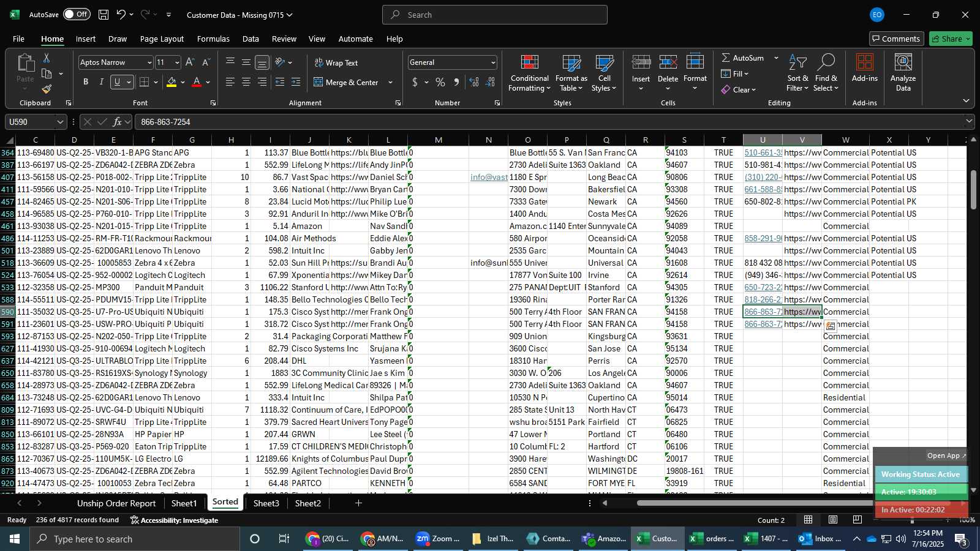980x551 pixels.
Task: Toggle Underline formatting
Action: 117,82
